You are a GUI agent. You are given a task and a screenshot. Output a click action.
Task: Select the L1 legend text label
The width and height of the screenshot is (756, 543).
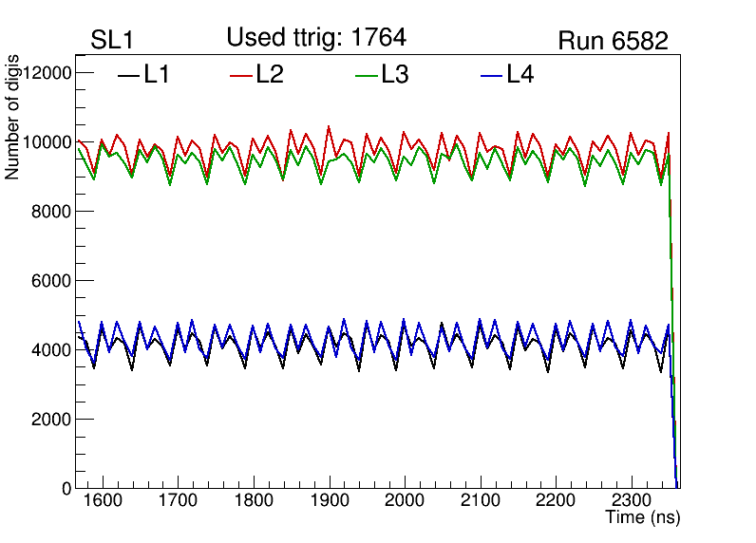click(157, 74)
